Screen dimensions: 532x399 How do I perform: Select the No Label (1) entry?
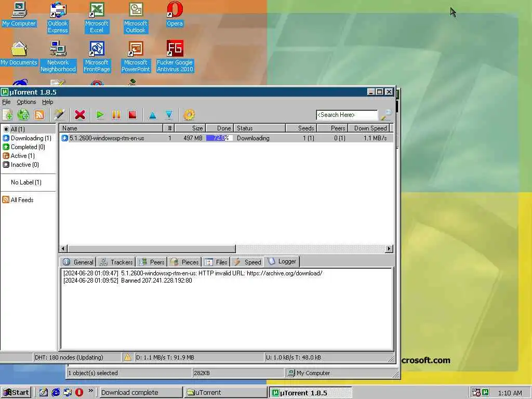26,182
